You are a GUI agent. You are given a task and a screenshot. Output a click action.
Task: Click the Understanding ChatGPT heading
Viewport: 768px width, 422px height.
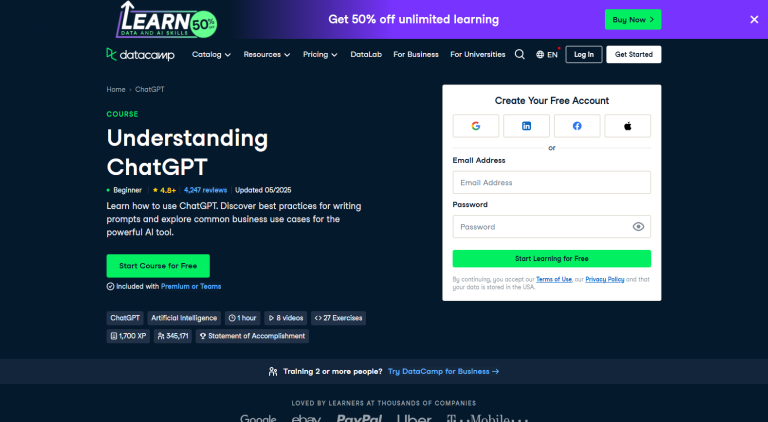point(187,152)
